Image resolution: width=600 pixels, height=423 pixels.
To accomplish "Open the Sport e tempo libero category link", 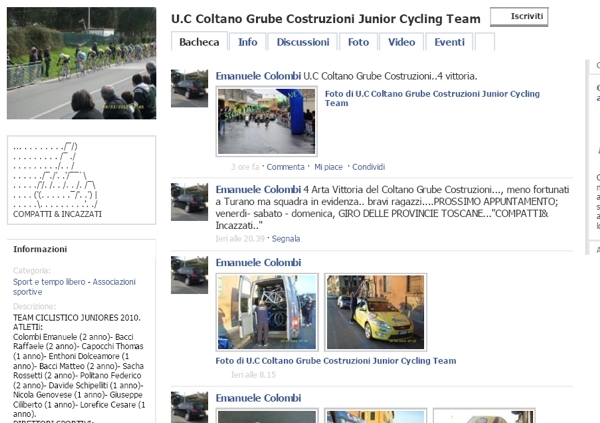I will point(49,282).
